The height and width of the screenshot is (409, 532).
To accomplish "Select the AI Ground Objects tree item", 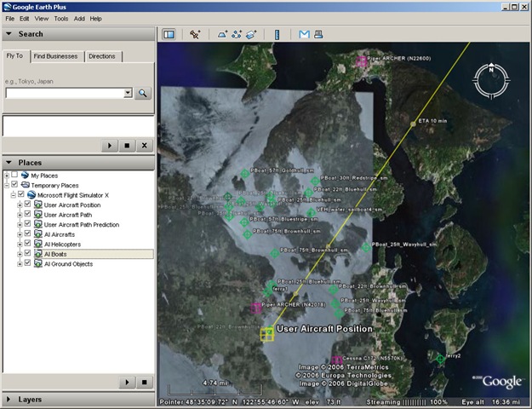I will point(69,264).
